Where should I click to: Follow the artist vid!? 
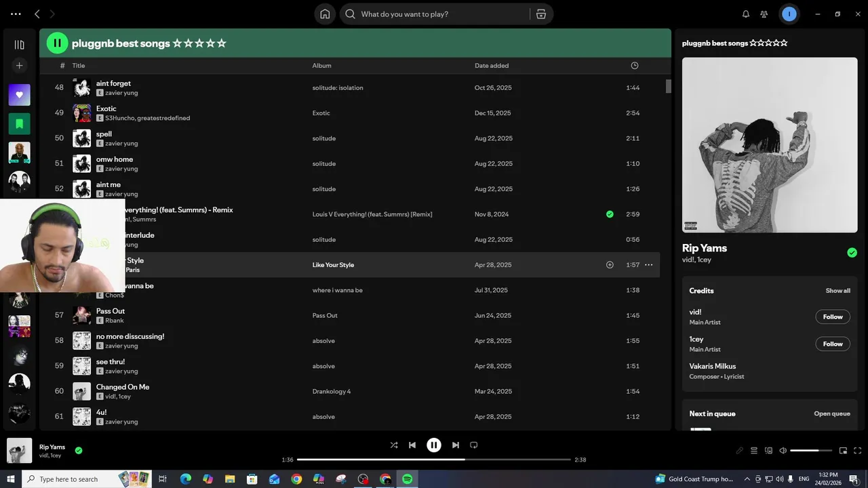pos(833,317)
